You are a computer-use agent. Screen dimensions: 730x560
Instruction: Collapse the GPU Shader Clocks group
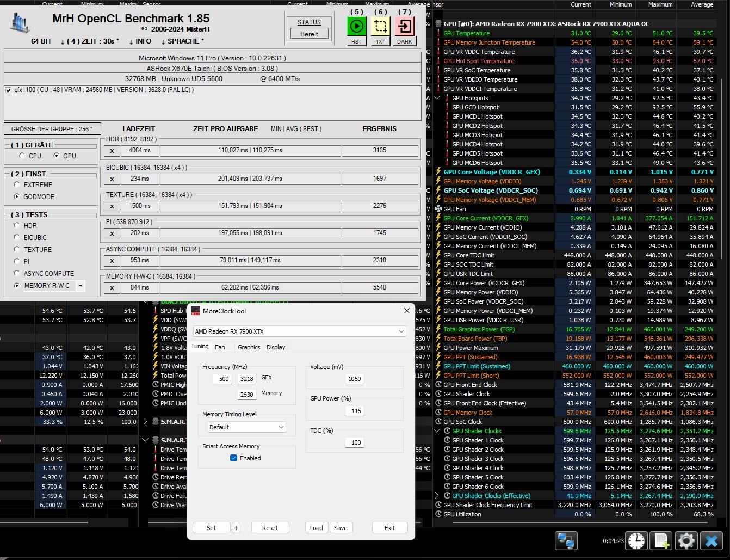437,431
